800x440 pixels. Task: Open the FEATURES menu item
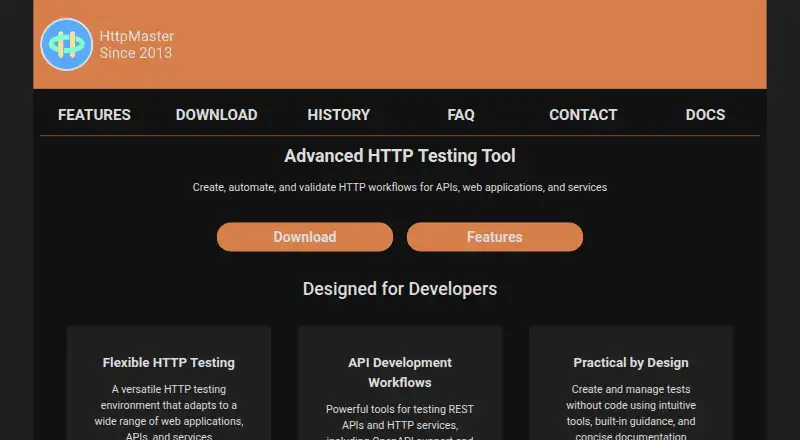[94, 115]
